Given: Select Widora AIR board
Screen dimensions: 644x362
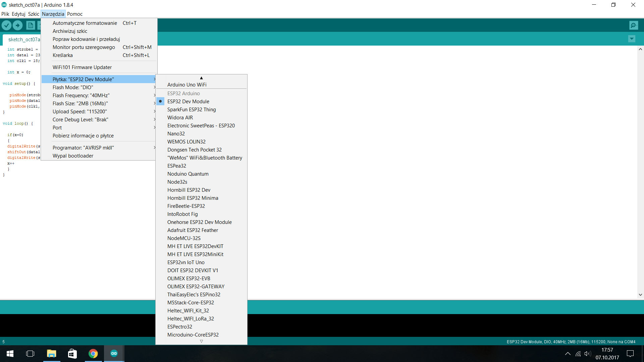Looking at the screenshot, I should tap(201, 117).
